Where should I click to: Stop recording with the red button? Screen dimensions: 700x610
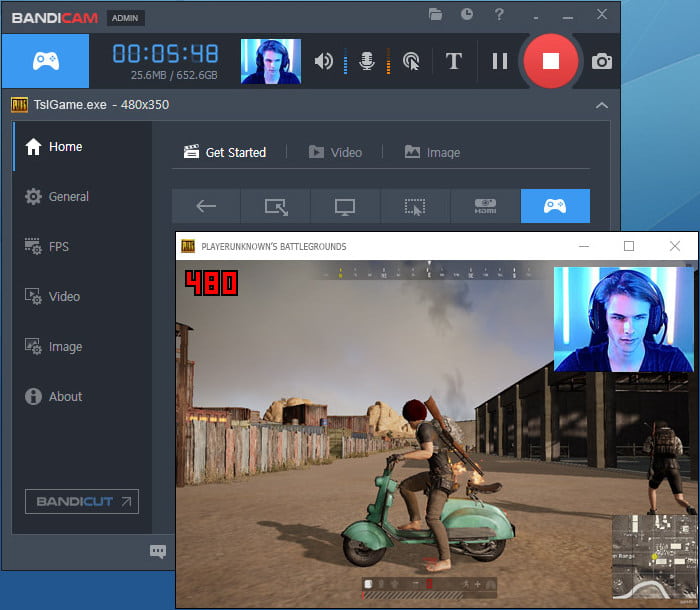(x=551, y=61)
